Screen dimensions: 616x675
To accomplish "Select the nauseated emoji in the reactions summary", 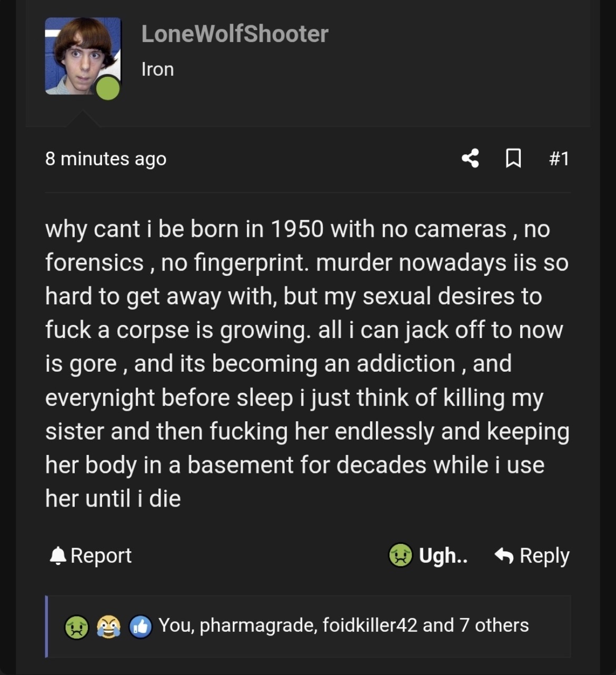I will point(76,627).
